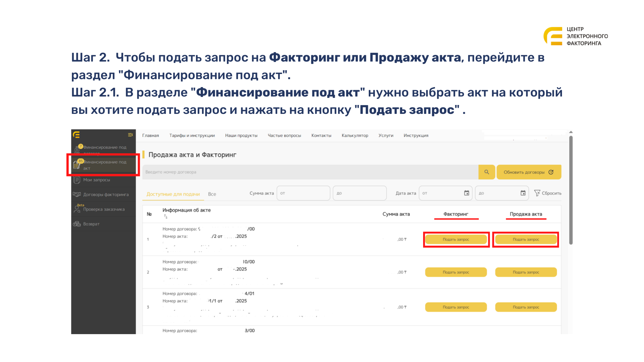This screenshot has width=644, height=362.
Task: Select Доступные для подачи tab
Action: [173, 194]
